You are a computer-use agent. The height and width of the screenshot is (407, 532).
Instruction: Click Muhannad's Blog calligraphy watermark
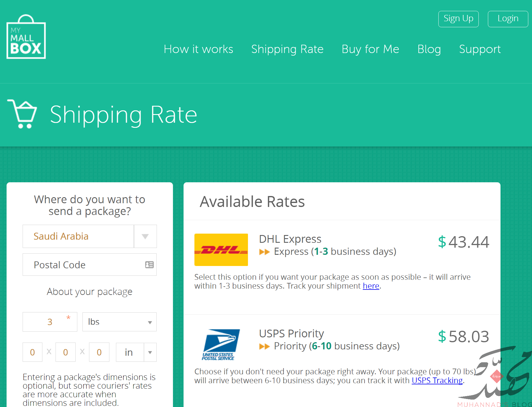click(495, 377)
